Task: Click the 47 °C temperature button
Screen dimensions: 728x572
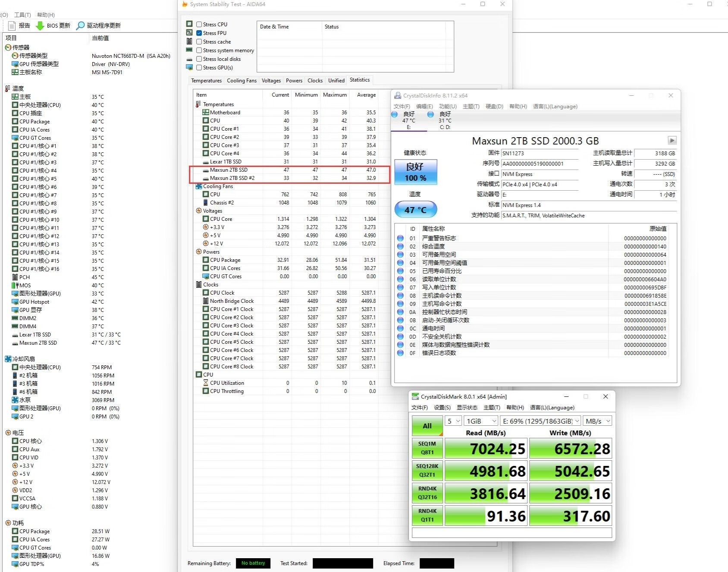Action: pyautogui.click(x=416, y=210)
